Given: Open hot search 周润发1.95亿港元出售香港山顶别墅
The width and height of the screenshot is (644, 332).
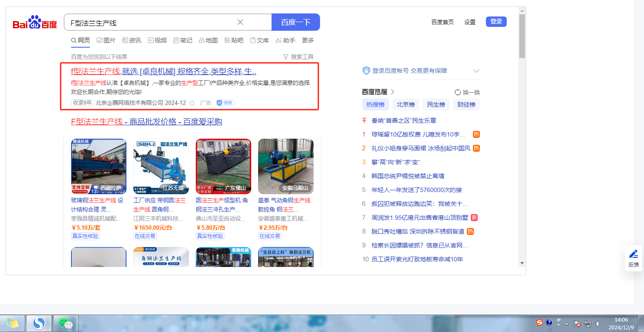Looking at the screenshot, I should click(x=420, y=218).
